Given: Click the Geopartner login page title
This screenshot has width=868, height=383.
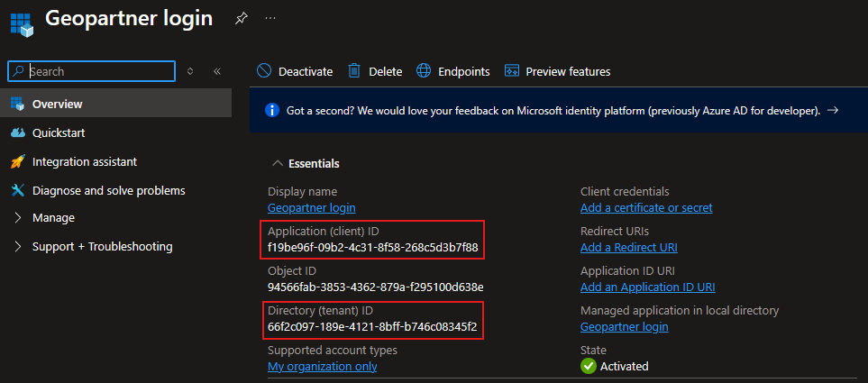Looking at the screenshot, I should (128, 18).
